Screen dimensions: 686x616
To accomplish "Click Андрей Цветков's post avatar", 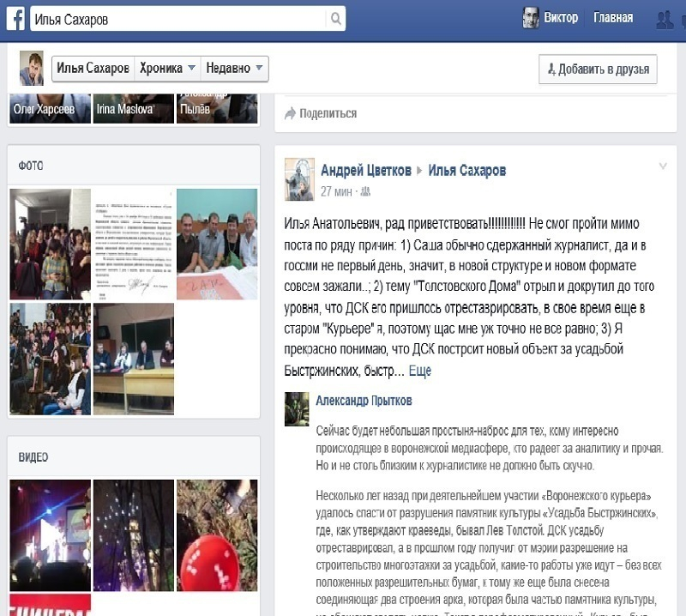I will [x=298, y=178].
